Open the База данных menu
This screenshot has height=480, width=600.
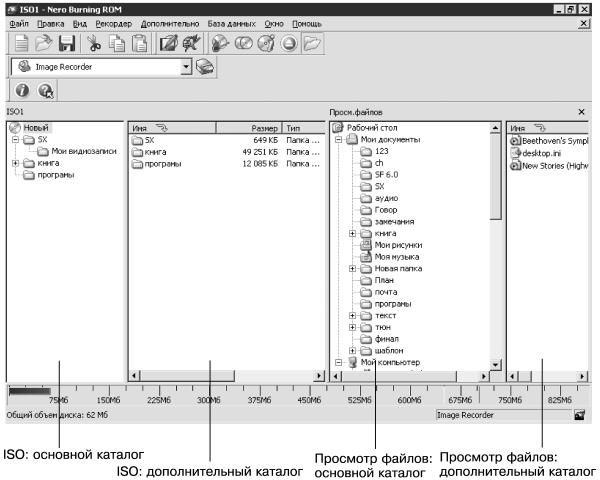[x=232, y=24]
